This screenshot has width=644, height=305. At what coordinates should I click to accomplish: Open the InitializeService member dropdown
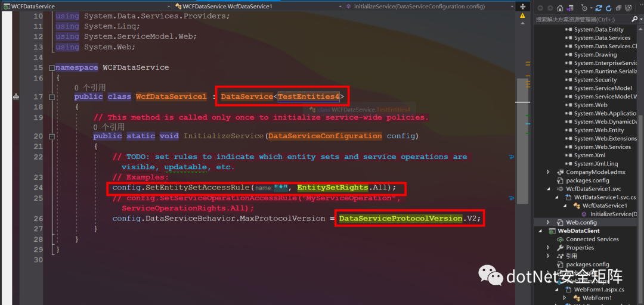point(430,7)
